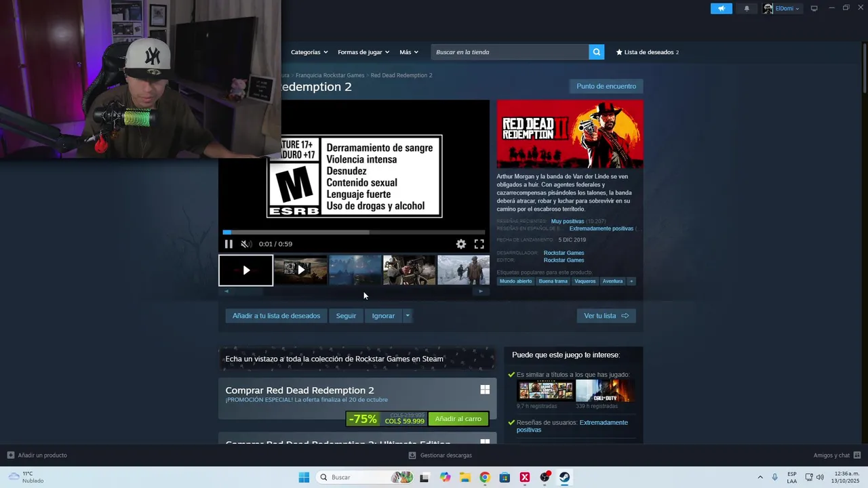Show hidden system tray icons

760,477
